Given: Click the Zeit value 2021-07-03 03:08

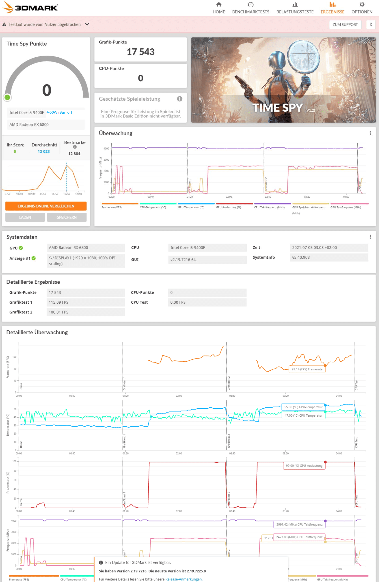Looking at the screenshot, I should click(x=329, y=248).
